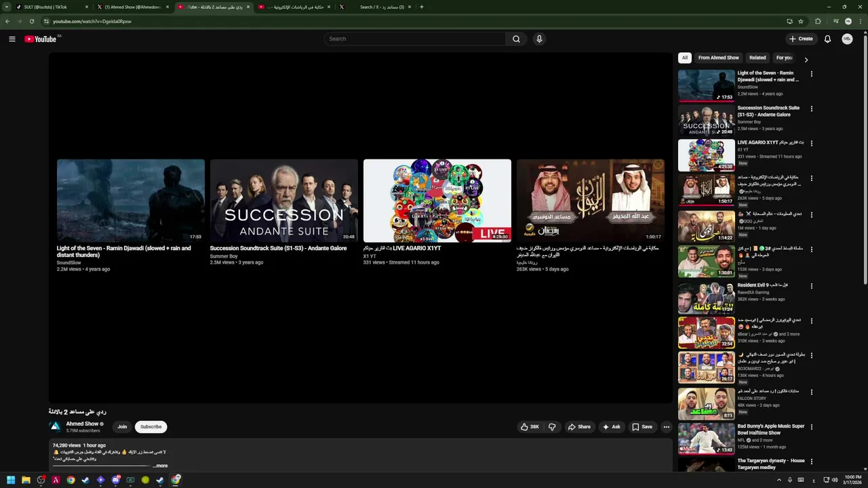Open the YouTube guide hamburger menu
This screenshot has height=488, width=868.
[12, 39]
